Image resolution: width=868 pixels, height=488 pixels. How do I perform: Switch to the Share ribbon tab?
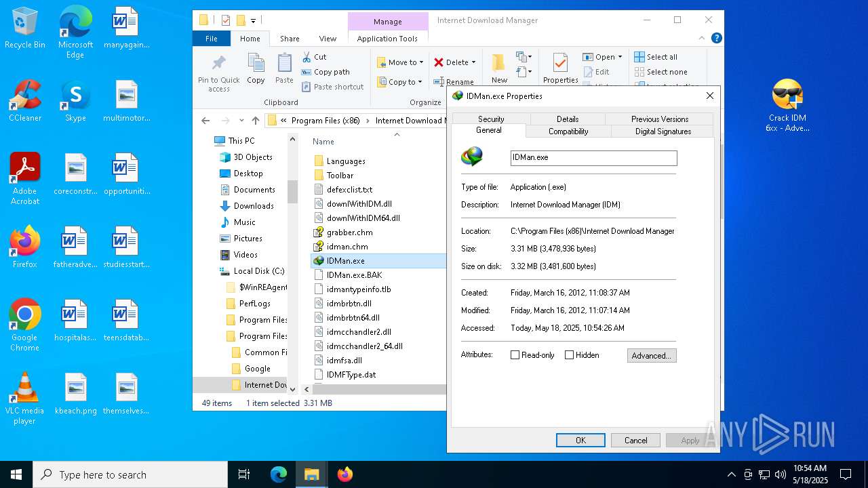pyautogui.click(x=290, y=39)
